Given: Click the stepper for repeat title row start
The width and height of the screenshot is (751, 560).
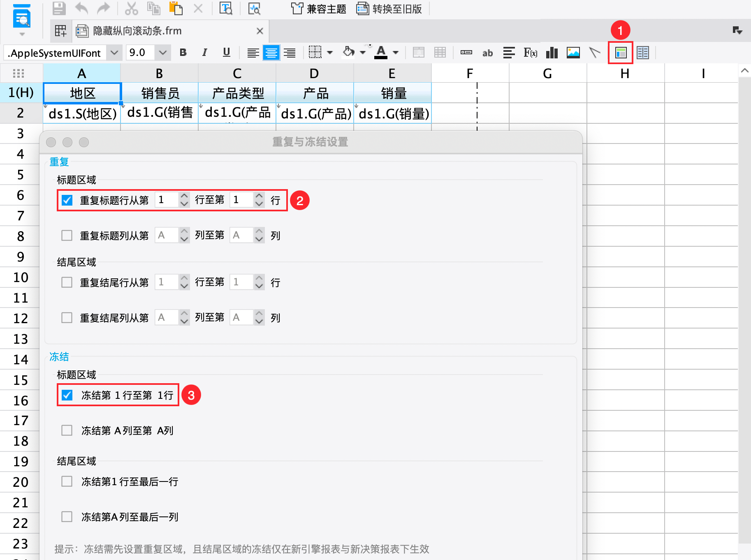Looking at the screenshot, I should (184, 200).
